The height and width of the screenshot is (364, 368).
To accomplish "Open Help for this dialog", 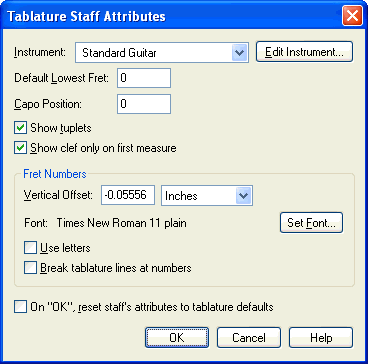I will (321, 338).
